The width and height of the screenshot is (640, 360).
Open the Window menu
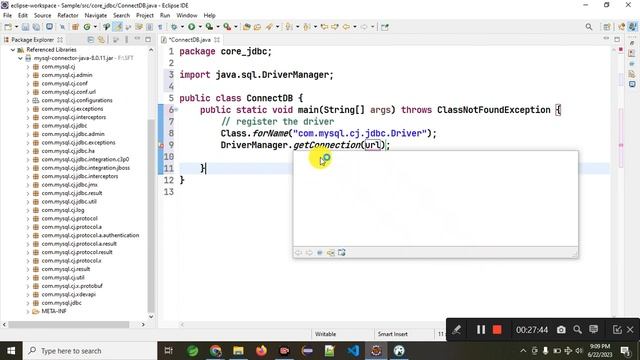(x=187, y=16)
